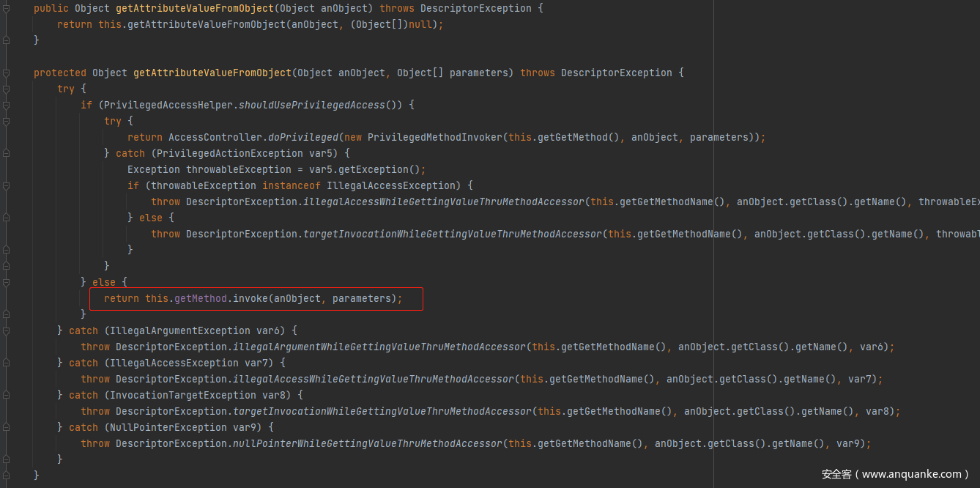Click 'IllegalArgumentException' in the catch clause
Image resolution: width=980 pixels, height=488 pixels.
coord(180,330)
